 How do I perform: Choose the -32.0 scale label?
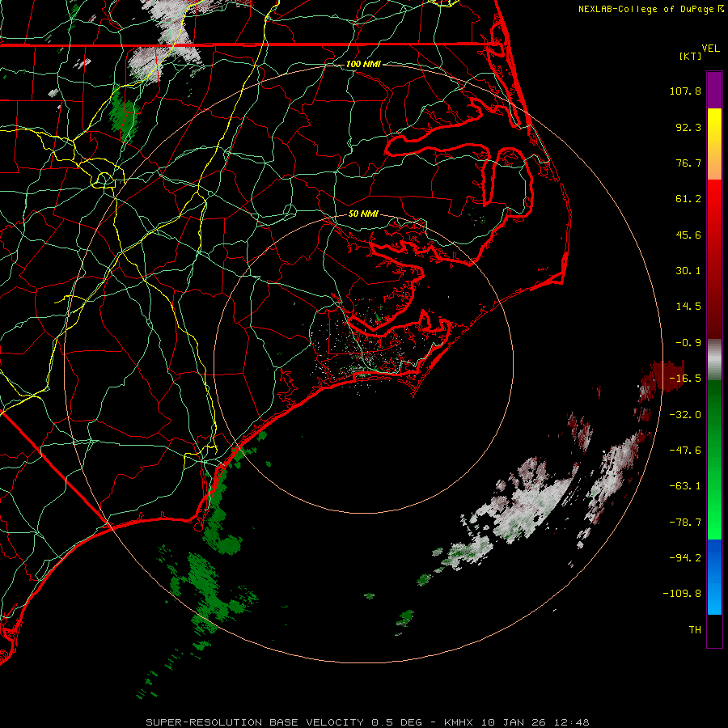click(x=685, y=415)
